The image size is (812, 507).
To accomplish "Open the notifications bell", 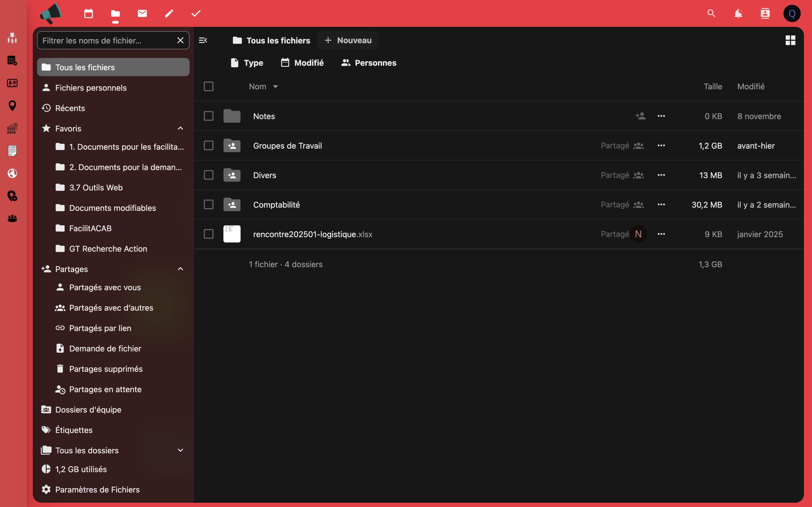I will 738,14.
